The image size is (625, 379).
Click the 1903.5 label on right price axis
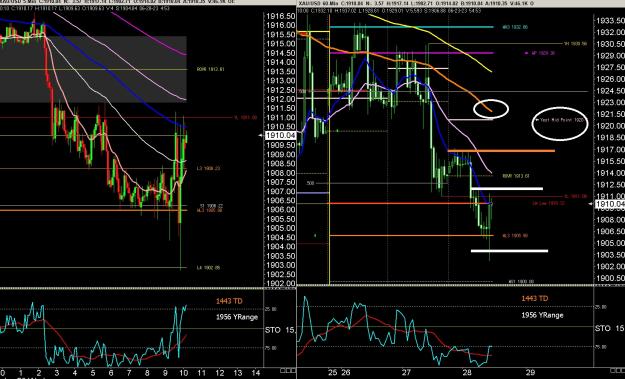610,255
